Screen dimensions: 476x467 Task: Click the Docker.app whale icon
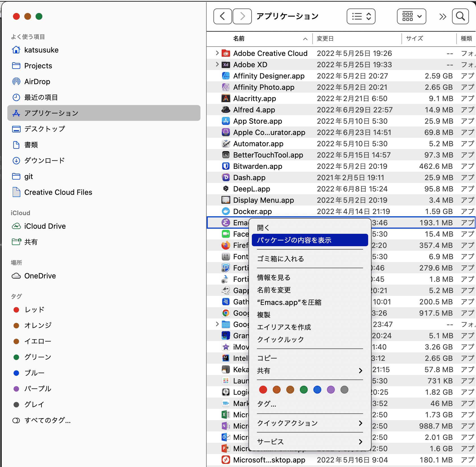[x=226, y=211]
